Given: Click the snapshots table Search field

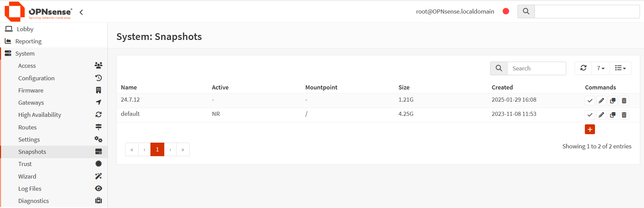Looking at the screenshot, I should [536, 68].
